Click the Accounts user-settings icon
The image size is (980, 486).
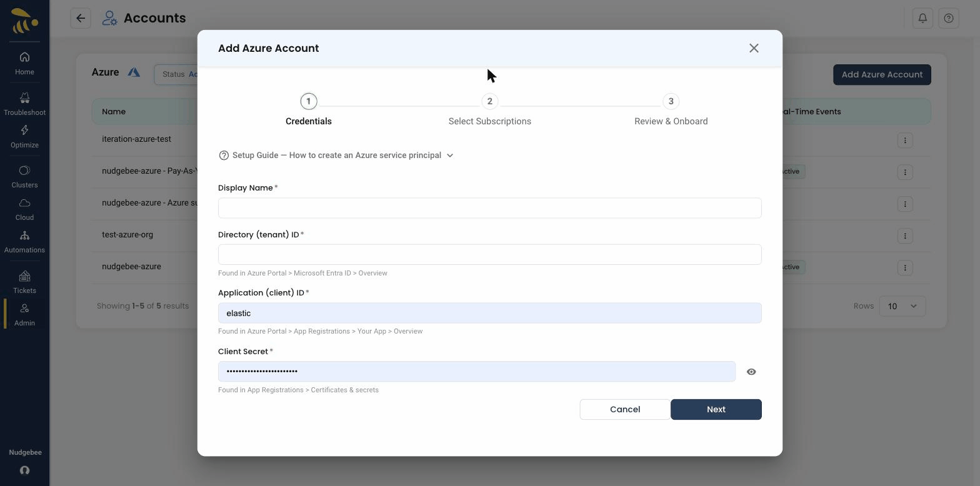[x=109, y=18]
